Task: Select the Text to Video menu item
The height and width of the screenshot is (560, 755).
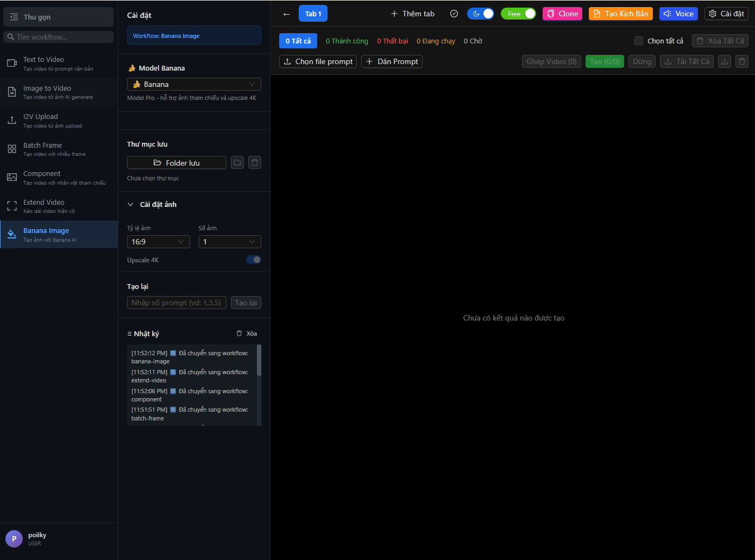Action: click(59, 63)
